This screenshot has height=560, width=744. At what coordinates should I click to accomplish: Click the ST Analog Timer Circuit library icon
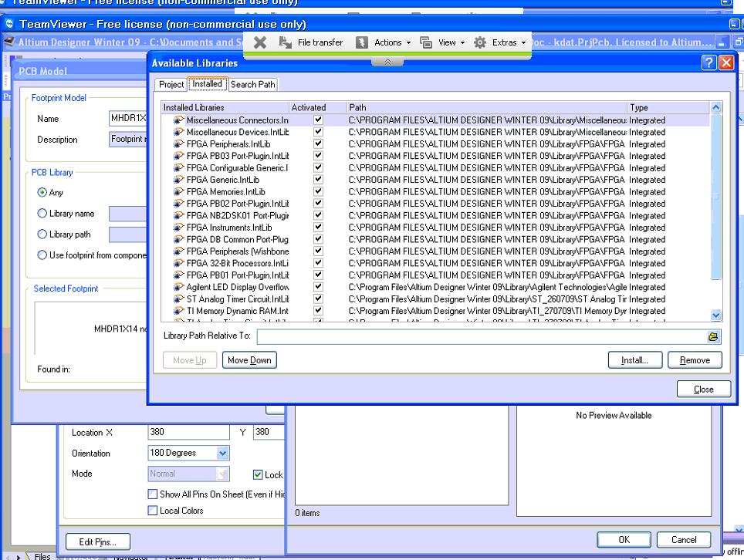pos(179,299)
